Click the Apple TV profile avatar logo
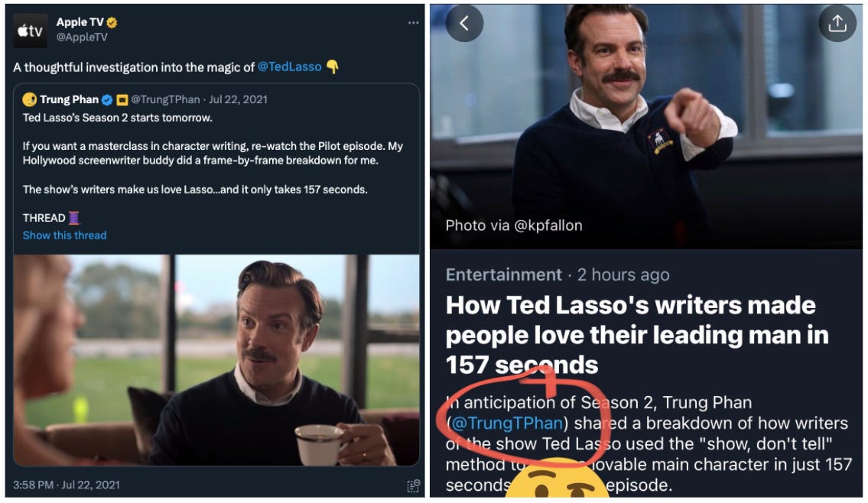 coord(31,30)
